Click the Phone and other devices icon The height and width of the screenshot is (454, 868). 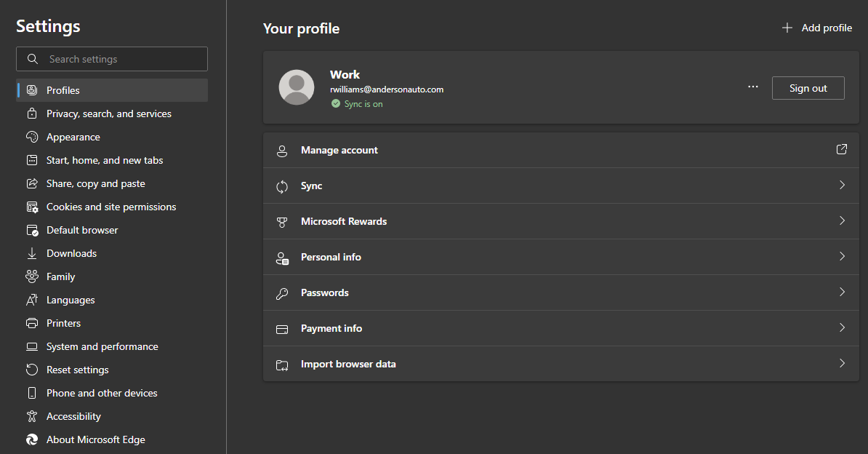pyautogui.click(x=32, y=392)
